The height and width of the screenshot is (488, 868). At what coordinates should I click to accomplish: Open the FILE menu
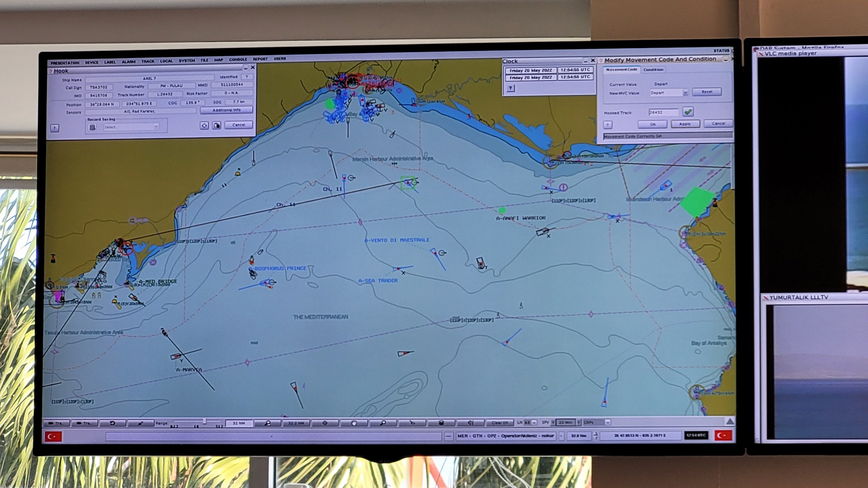[204, 60]
